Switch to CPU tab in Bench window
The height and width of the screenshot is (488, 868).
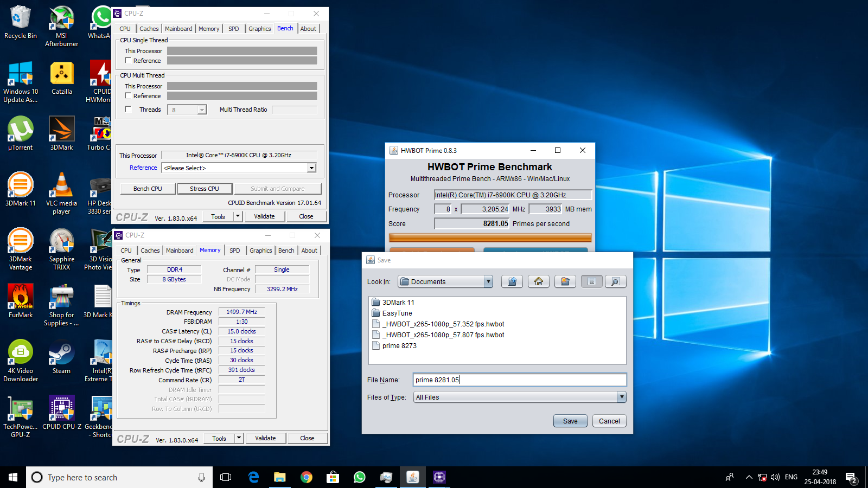125,29
